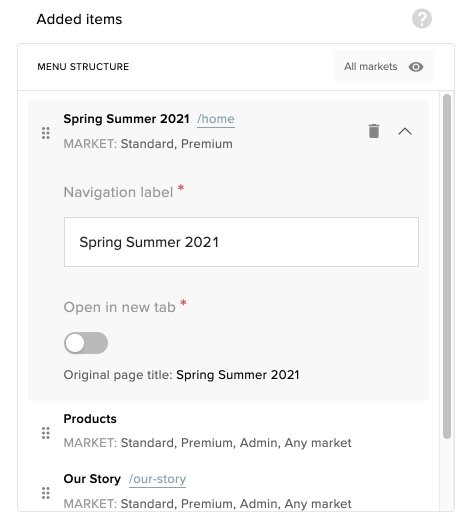Toggle the All markets eye icon
The height and width of the screenshot is (524, 467).
(416, 67)
